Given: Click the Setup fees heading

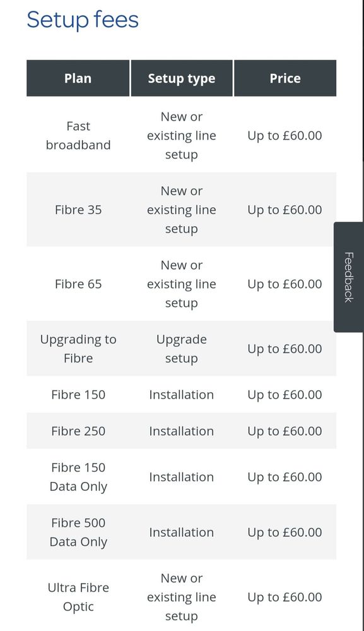Looking at the screenshot, I should click(83, 20).
